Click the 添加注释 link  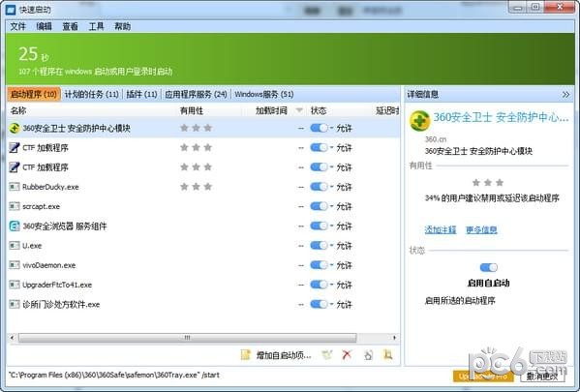click(441, 229)
